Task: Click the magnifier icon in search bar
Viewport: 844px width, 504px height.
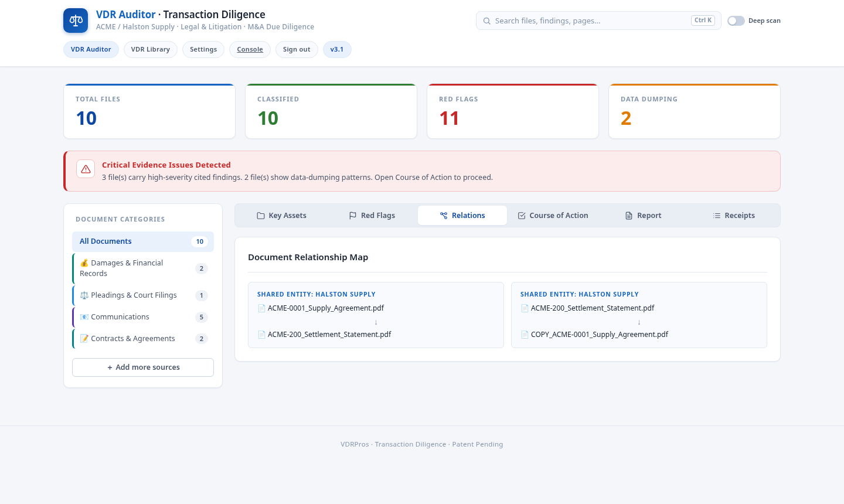Action: (486, 21)
